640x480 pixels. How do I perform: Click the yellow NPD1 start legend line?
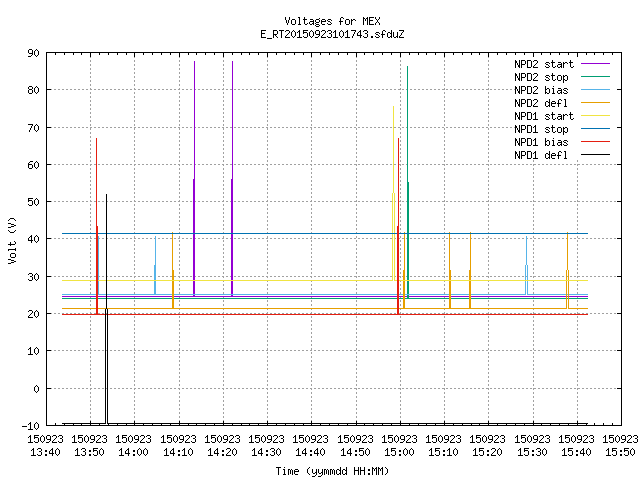(595, 116)
